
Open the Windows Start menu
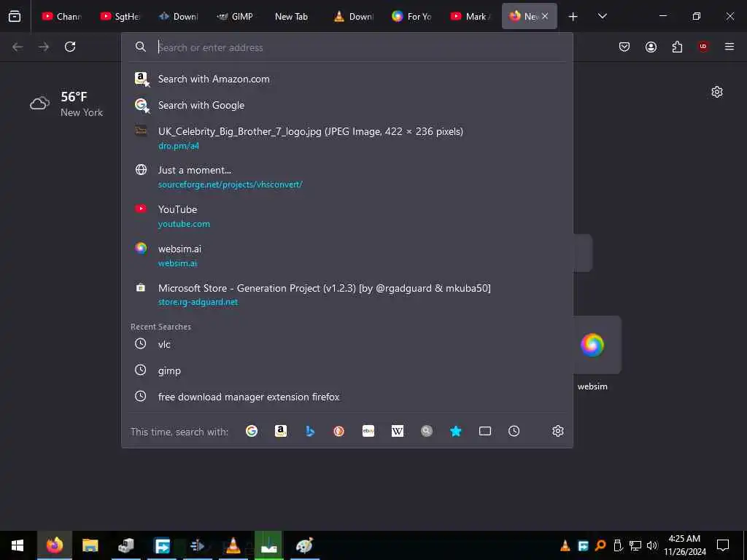tap(18, 545)
